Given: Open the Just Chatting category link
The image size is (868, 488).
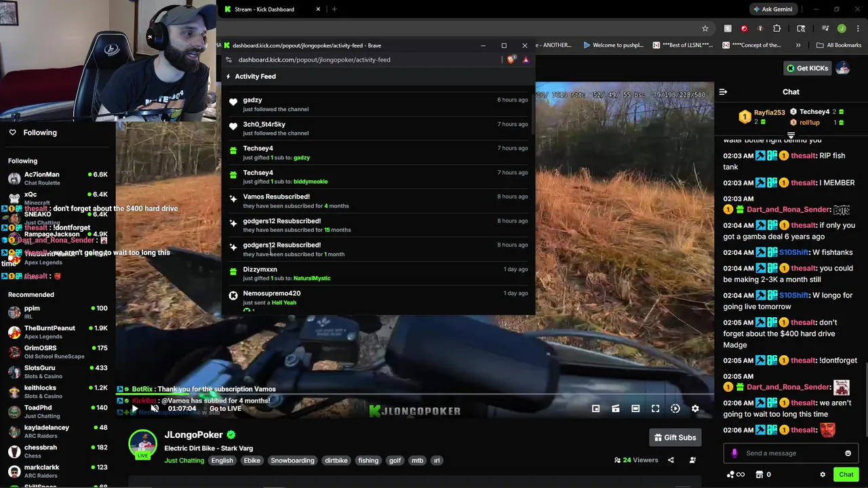Looking at the screenshot, I should [184, 460].
